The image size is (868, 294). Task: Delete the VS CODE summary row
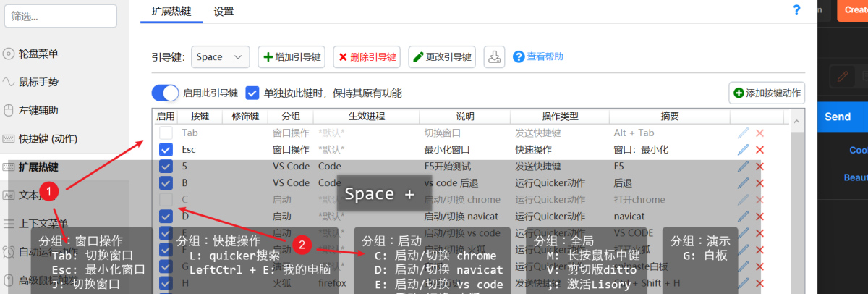(x=759, y=232)
